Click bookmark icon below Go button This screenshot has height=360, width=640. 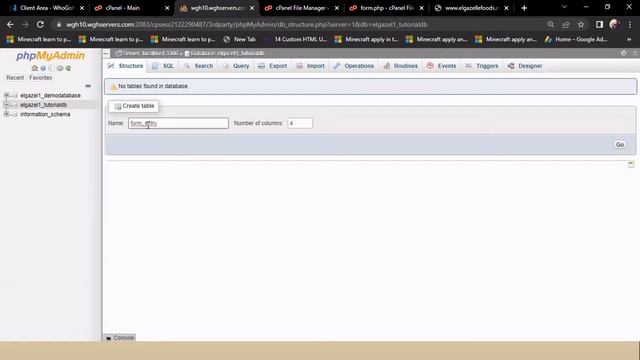(631, 164)
